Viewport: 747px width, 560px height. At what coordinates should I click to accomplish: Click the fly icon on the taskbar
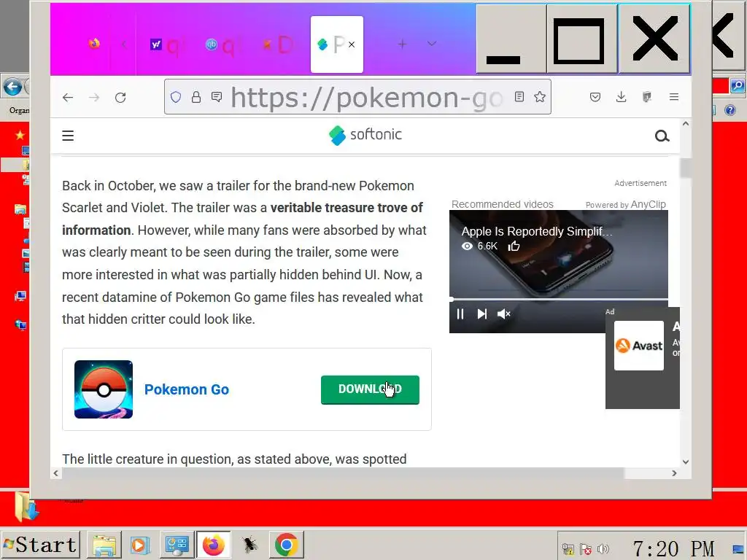249,545
